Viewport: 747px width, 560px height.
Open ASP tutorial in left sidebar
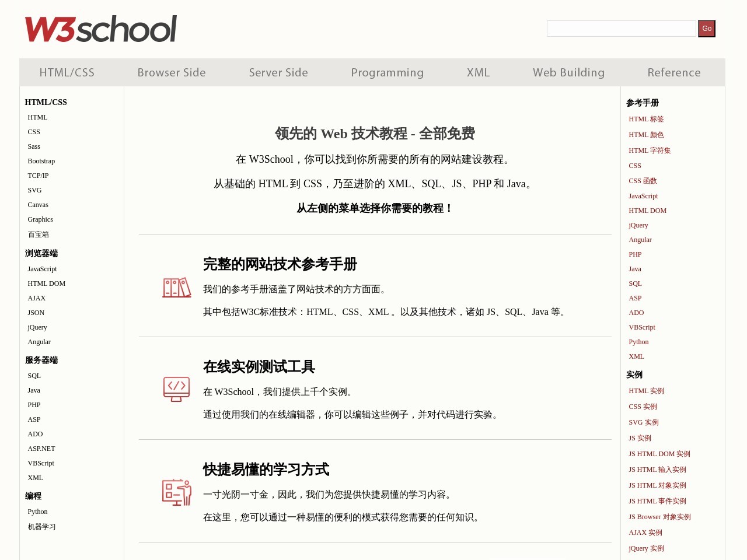34,419
